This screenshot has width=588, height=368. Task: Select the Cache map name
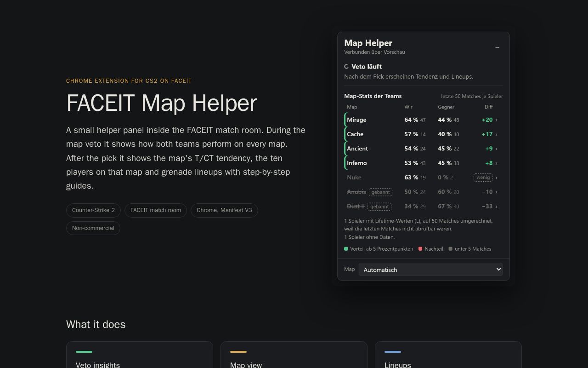tap(355, 134)
